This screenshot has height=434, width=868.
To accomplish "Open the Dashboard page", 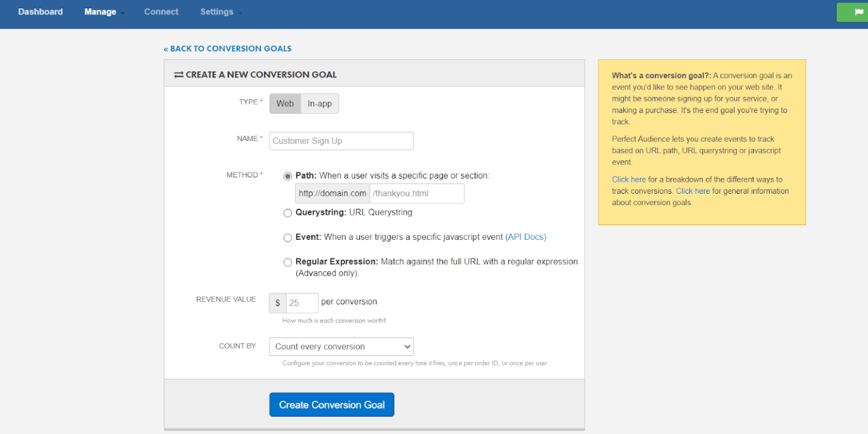I will [40, 12].
